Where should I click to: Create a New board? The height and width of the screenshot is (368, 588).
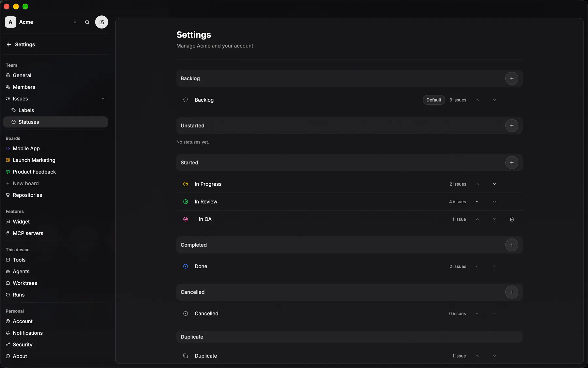coord(55,183)
